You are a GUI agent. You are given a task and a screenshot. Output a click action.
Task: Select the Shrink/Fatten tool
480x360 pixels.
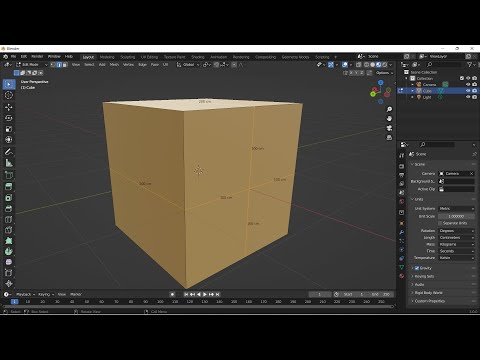coord(9,284)
